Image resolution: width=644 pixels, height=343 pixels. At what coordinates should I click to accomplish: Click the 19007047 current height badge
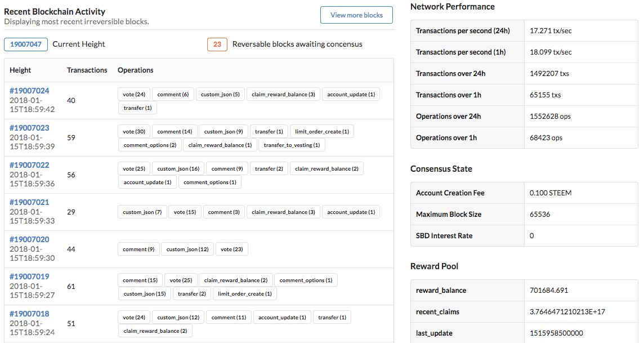click(x=26, y=44)
